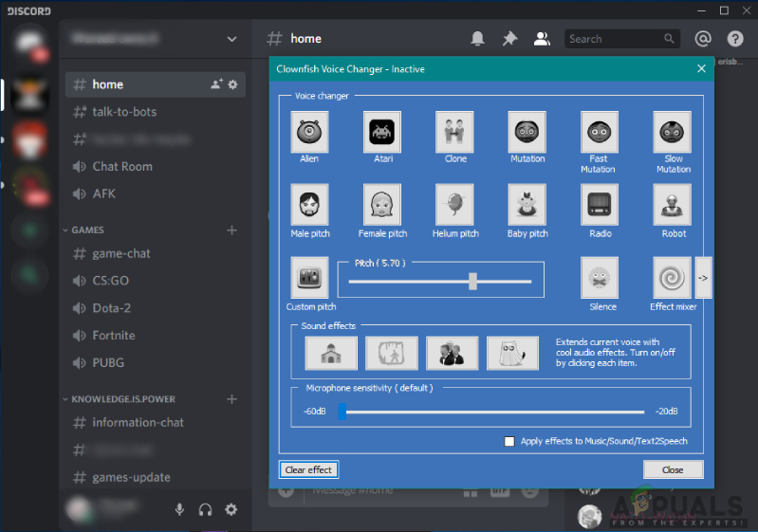Enable the Silence effect

coord(600,277)
